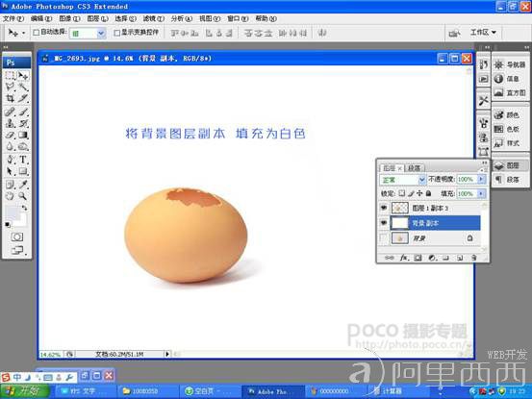Enable the auto-select checkbox
Viewport: 532px width, 399px height.
(36, 33)
